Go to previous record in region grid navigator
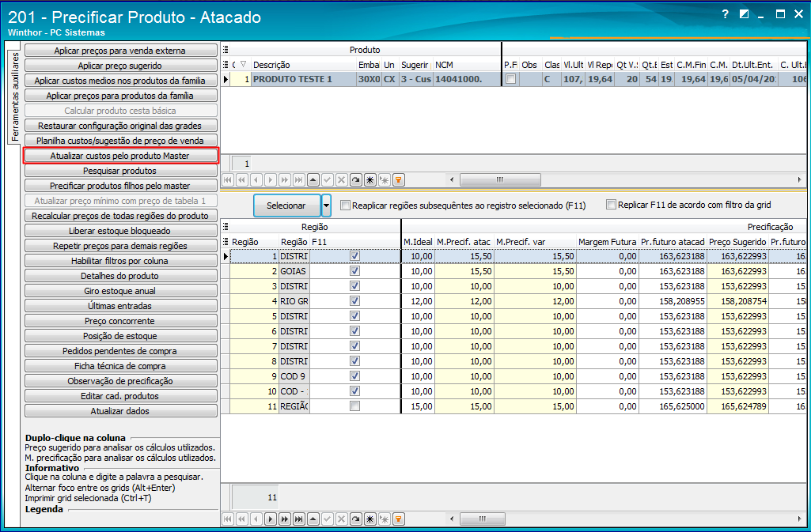The image size is (811, 532). tap(256, 519)
